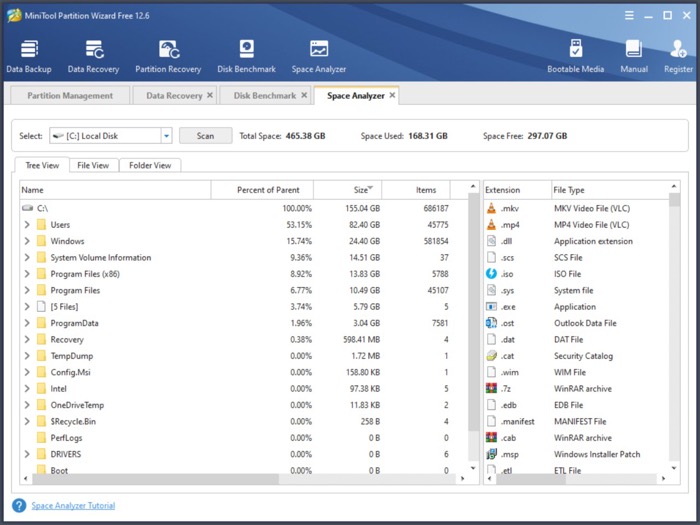700x525 pixels.
Task: Sort by Percent of Parent column
Action: click(262, 190)
